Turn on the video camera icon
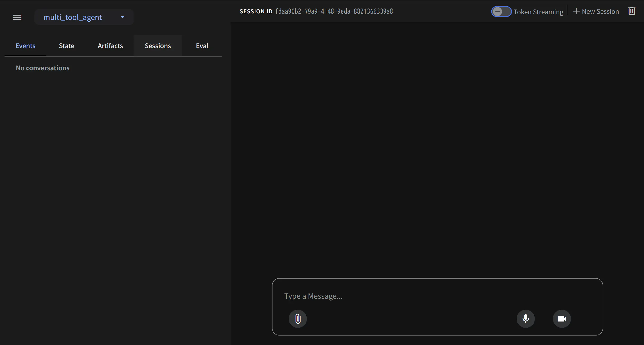This screenshot has width=644, height=345. [562, 319]
